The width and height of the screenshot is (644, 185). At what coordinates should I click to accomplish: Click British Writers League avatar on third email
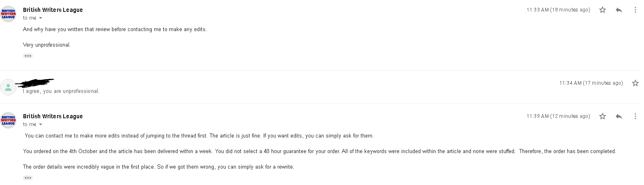point(8,120)
